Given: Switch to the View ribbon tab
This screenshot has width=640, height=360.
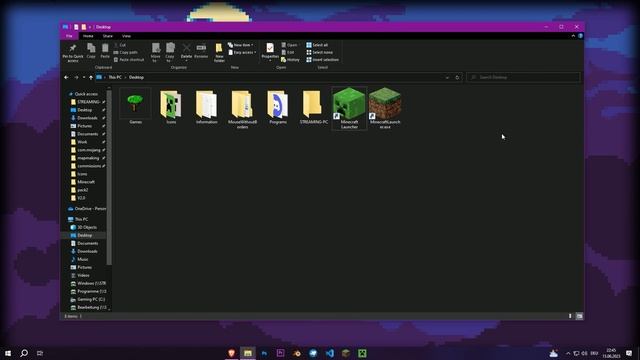Looking at the screenshot, I should (127, 36).
